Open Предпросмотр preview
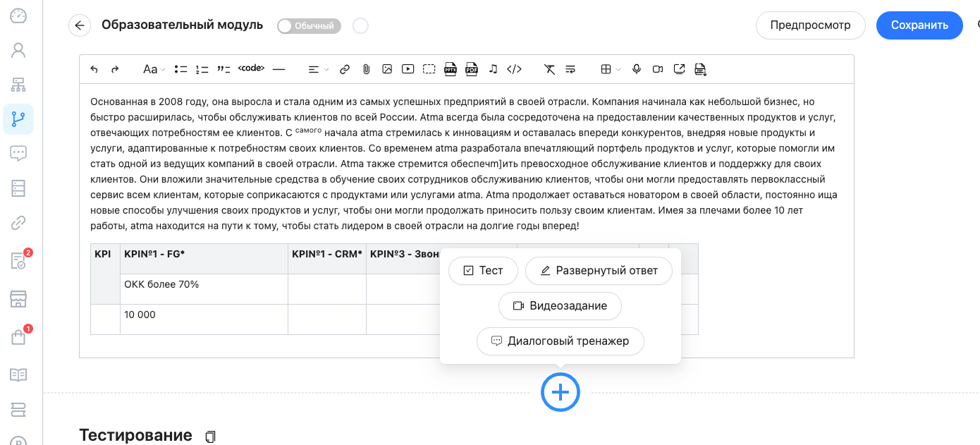 tap(810, 25)
